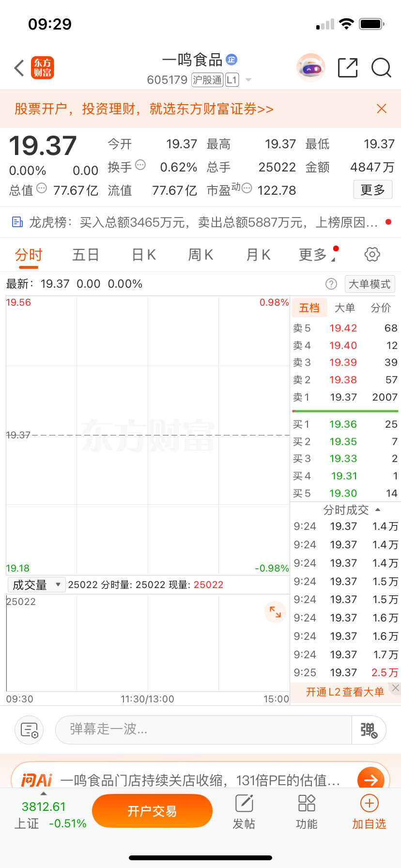Tap the orange arrow on 问Ai bar
Image resolution: width=401 pixels, height=868 pixels.
click(x=371, y=780)
